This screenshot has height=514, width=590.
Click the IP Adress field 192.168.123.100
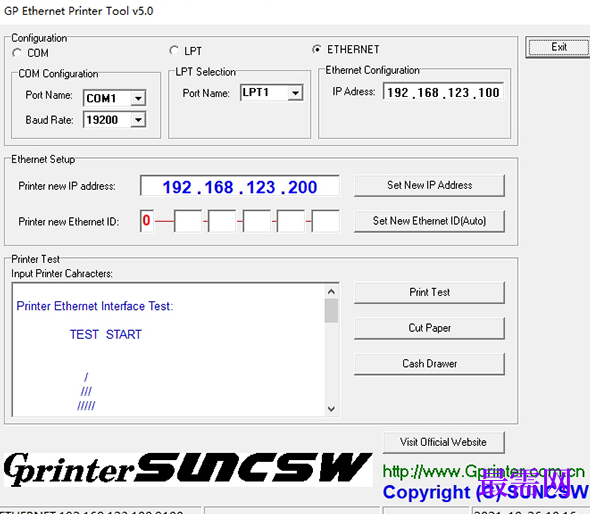tap(443, 92)
